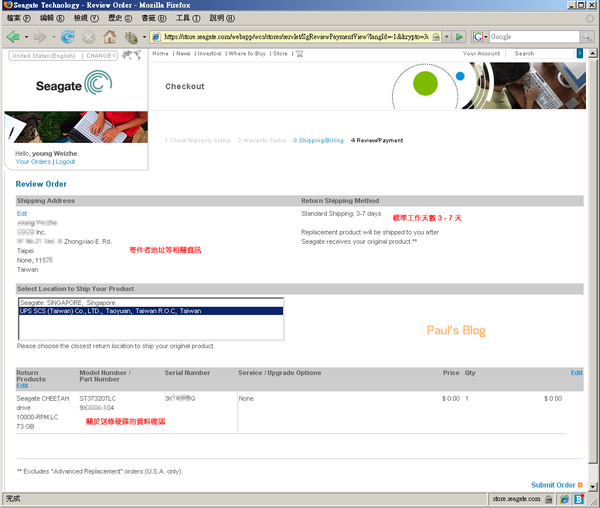Click Edit under Shipping Address
This screenshot has width=600, height=508.
click(x=22, y=213)
